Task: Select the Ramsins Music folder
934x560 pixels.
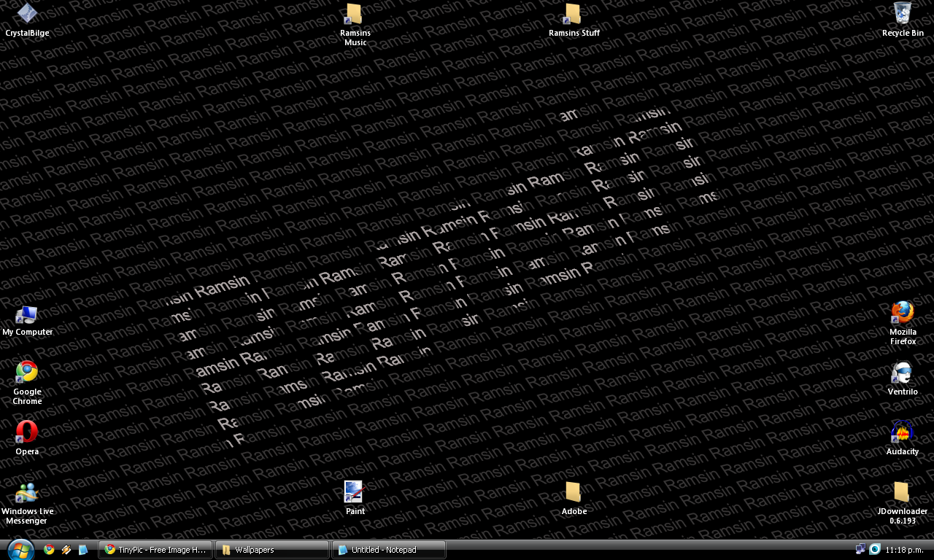Action: point(355,14)
